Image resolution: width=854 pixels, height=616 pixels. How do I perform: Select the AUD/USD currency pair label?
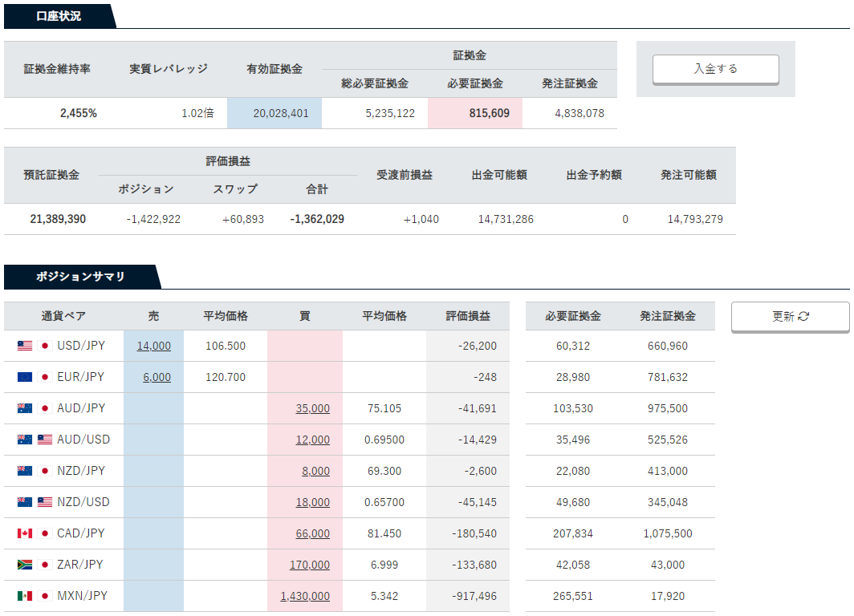point(83,440)
